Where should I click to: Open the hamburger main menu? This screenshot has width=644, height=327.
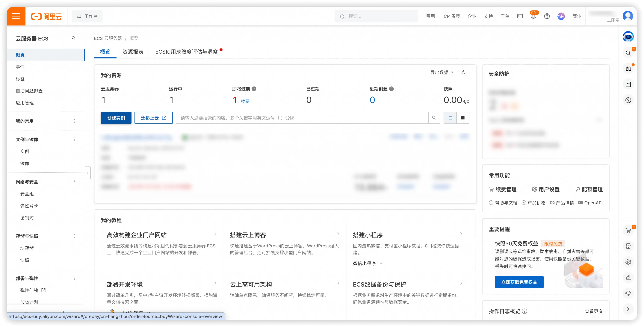point(16,16)
